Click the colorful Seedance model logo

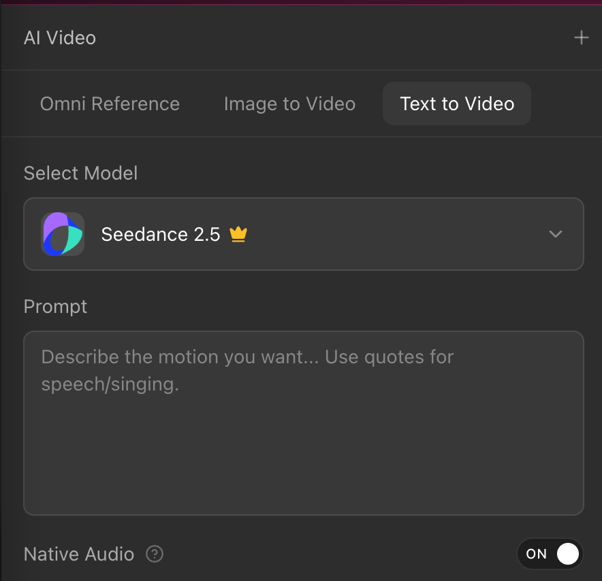pyautogui.click(x=63, y=234)
